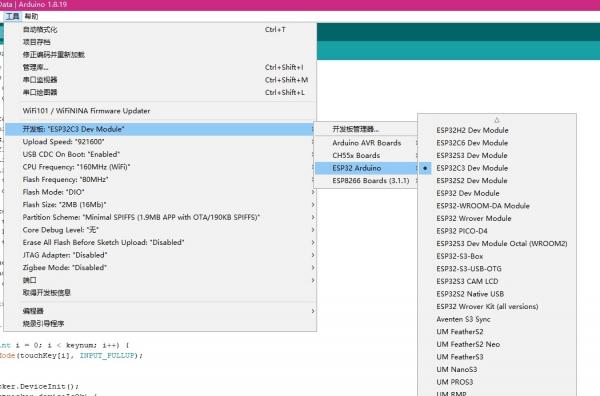Open serial plotter entry Ctrl+Shift+L
The height and width of the screenshot is (396, 600).
160,93
